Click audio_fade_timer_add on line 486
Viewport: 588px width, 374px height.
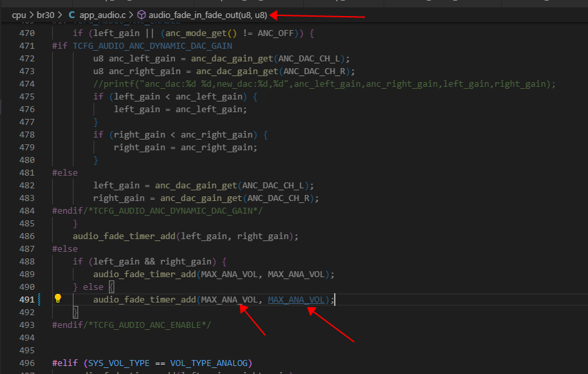(124, 236)
